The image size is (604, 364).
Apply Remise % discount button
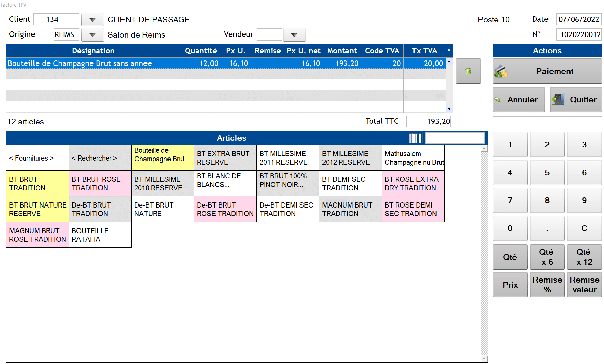[x=547, y=285]
